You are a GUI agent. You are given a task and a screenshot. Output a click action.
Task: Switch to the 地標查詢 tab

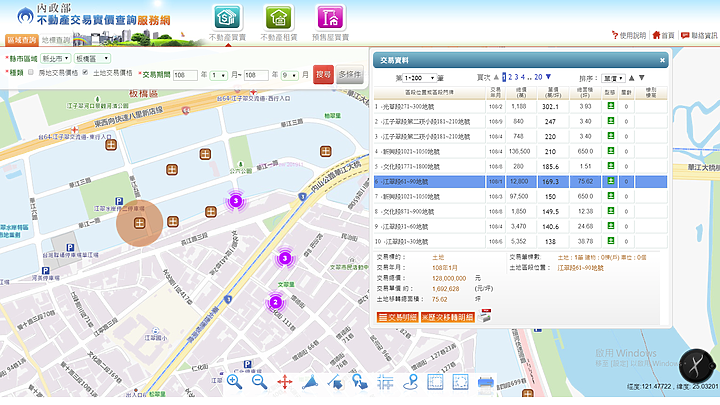[56, 40]
